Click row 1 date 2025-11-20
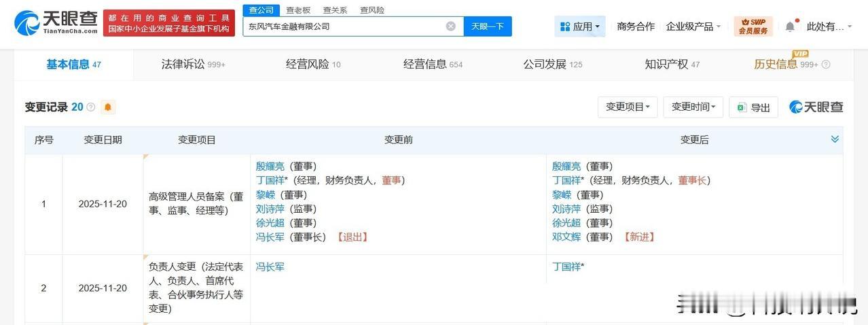This screenshot has height=325, width=868. pyautogui.click(x=103, y=204)
